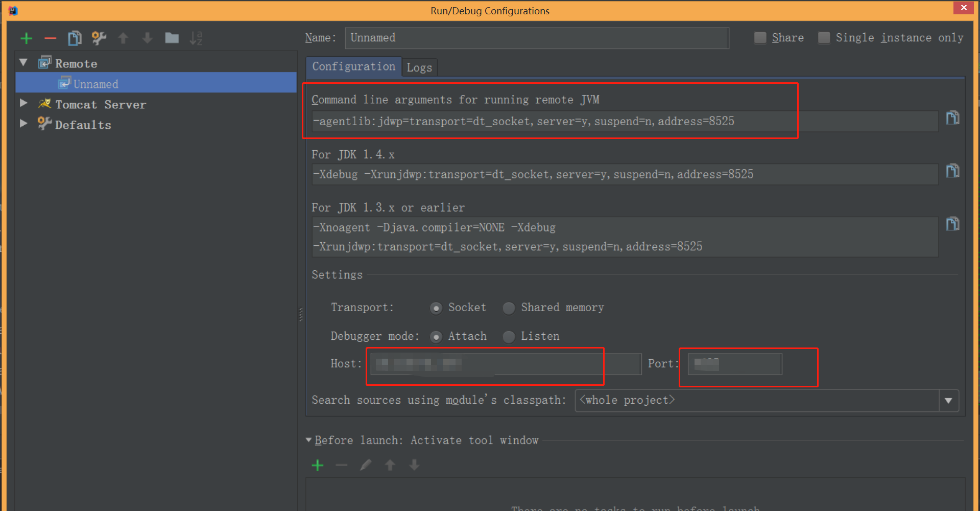This screenshot has height=511, width=980.
Task: Edit before launch task pencil
Action: click(366, 465)
